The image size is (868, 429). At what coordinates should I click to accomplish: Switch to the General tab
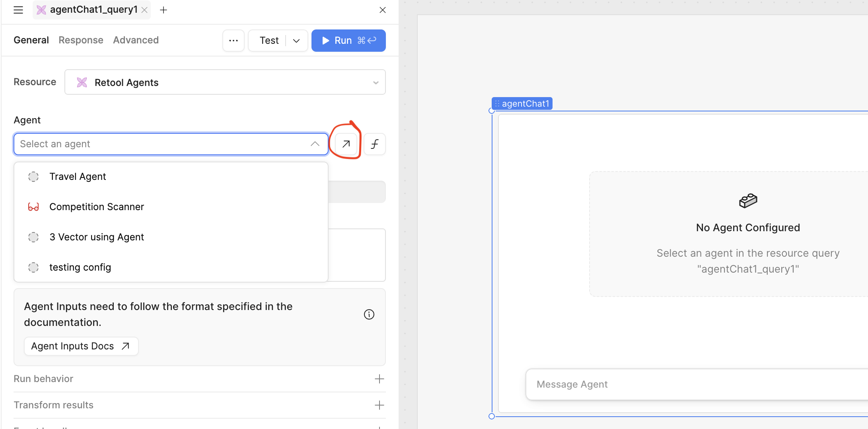point(31,40)
